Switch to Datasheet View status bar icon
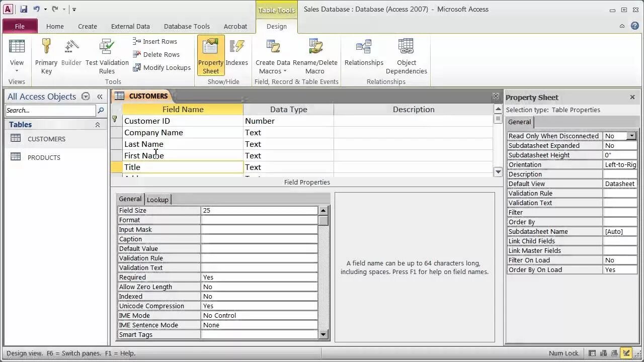The image size is (644, 362). 593,353
